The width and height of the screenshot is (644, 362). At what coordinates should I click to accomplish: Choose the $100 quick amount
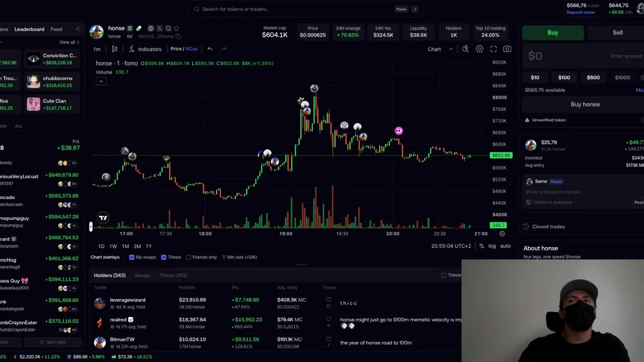(x=564, y=77)
